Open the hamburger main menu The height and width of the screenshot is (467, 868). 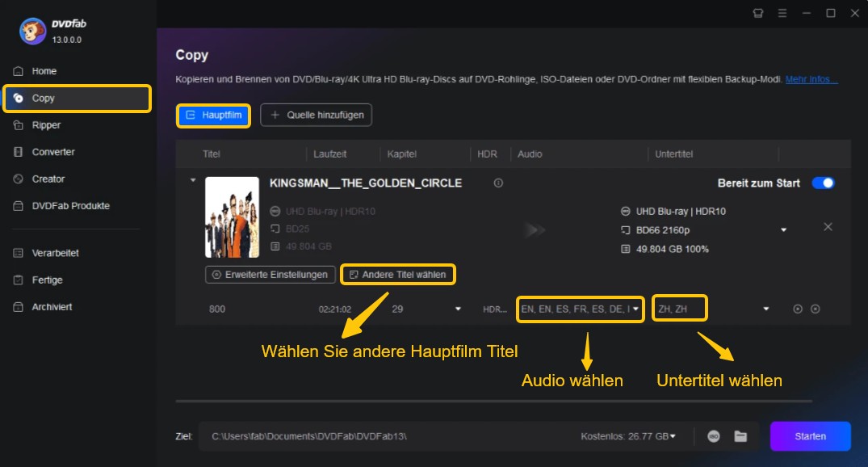[x=782, y=13]
